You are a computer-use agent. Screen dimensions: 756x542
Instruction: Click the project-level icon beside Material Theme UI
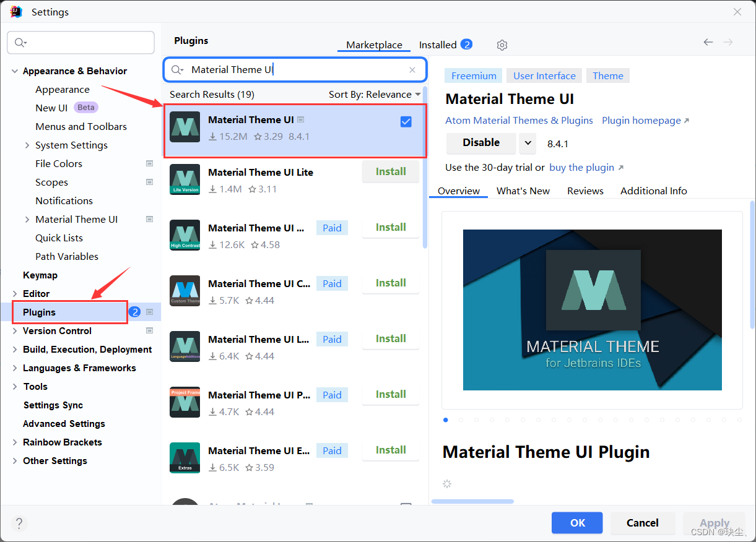149,219
